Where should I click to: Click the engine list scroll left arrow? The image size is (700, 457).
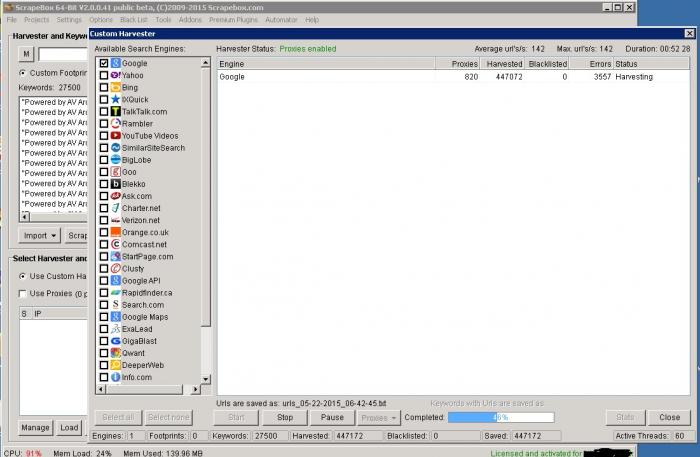point(101,389)
